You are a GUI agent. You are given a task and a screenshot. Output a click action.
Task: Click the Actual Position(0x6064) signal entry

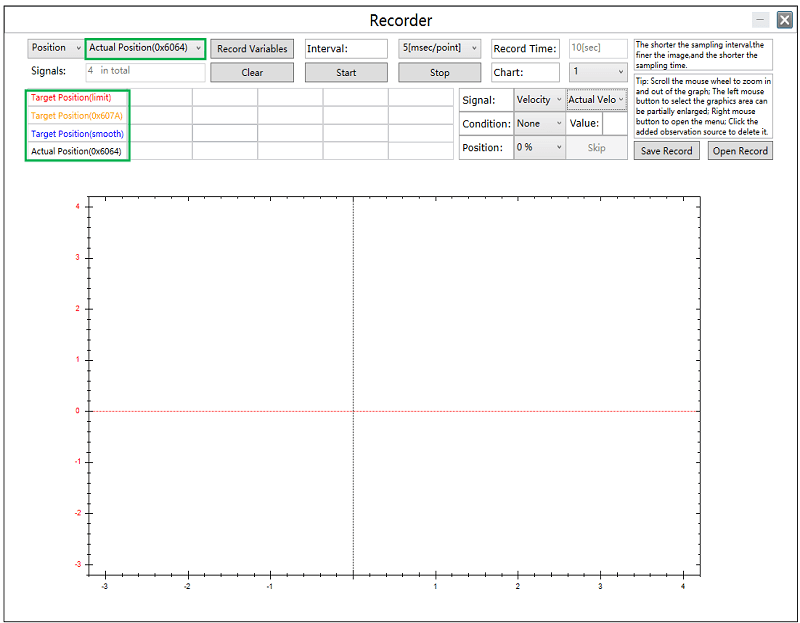point(77,152)
